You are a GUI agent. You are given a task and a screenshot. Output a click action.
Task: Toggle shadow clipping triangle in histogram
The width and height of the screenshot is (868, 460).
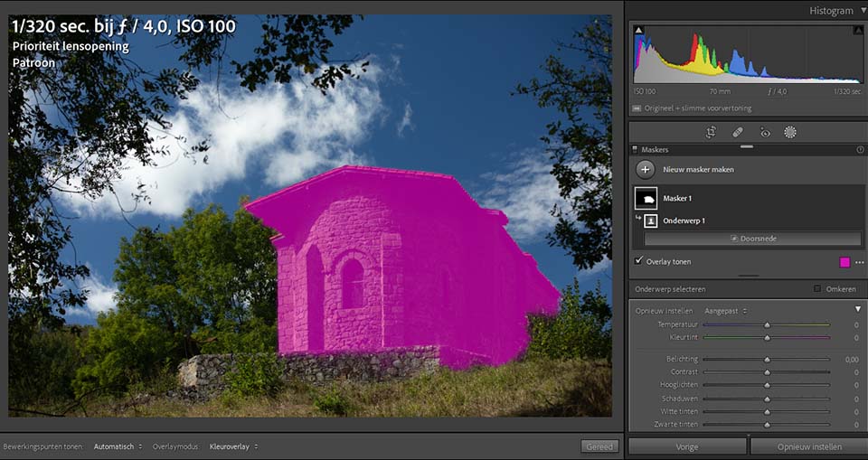(639, 30)
